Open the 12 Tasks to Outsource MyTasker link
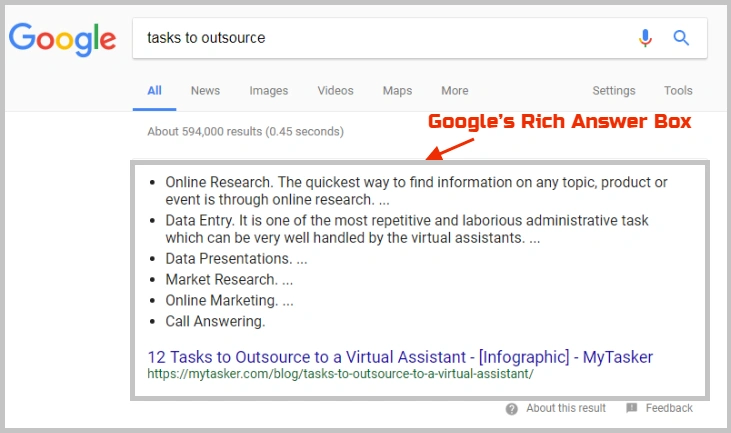The image size is (731, 433). [x=400, y=357]
